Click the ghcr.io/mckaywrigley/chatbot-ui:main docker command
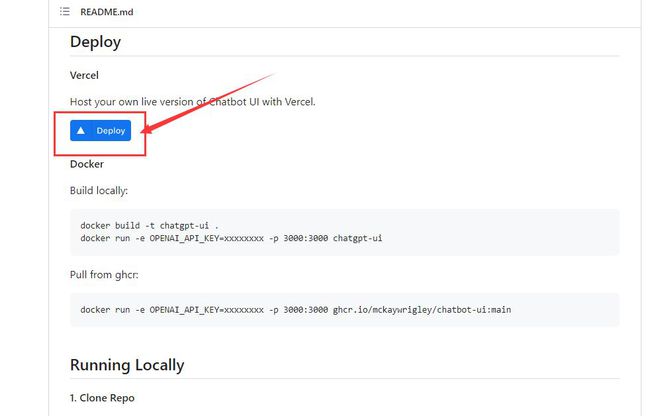Image resolution: width=660 pixels, height=416 pixels. click(x=295, y=310)
